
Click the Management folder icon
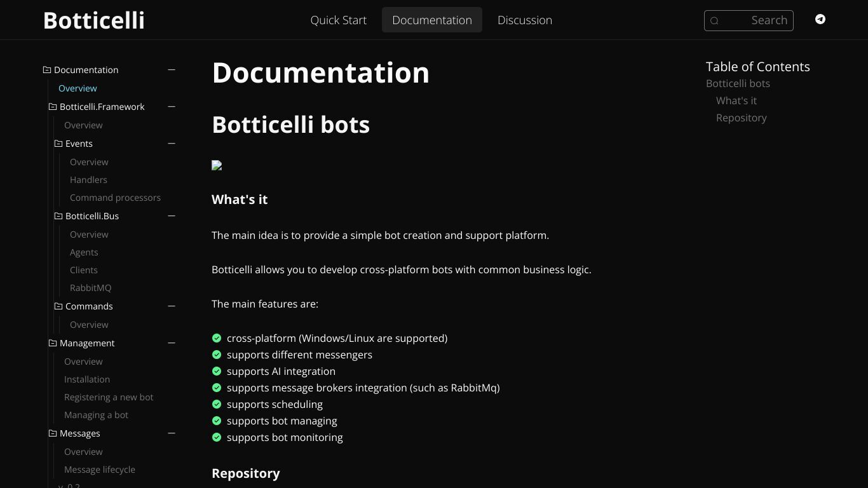click(53, 343)
